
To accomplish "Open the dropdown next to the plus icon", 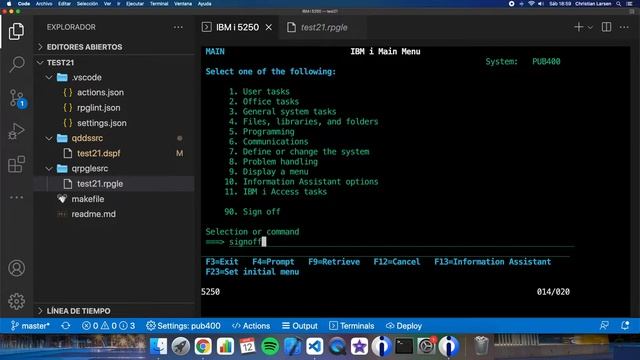I will point(590,27).
